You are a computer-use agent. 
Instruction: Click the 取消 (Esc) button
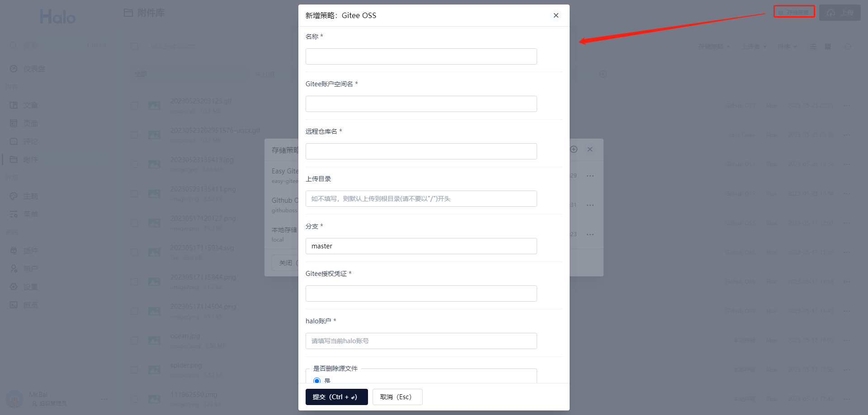tap(397, 397)
